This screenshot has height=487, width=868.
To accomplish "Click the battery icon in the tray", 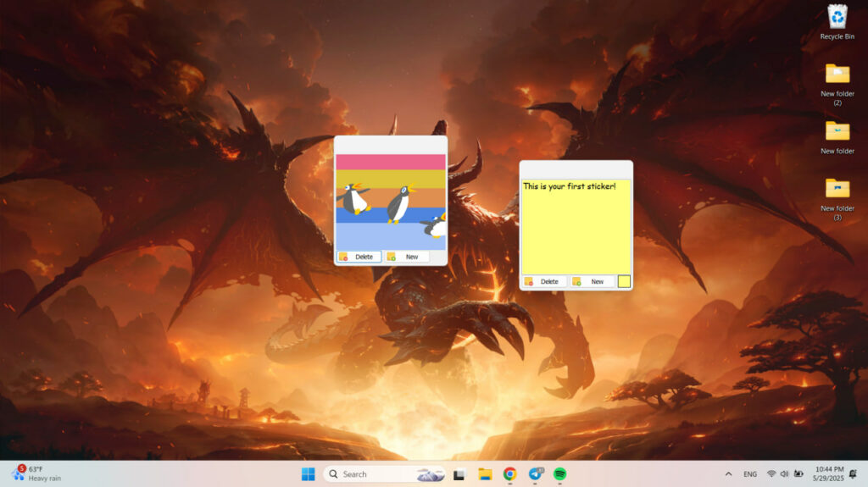I will (x=798, y=473).
